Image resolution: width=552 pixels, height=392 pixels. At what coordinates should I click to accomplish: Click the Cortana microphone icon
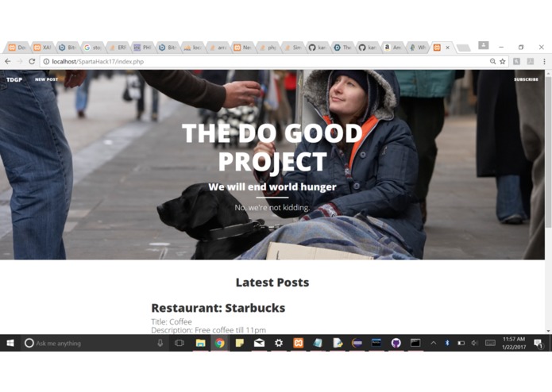[x=160, y=343]
